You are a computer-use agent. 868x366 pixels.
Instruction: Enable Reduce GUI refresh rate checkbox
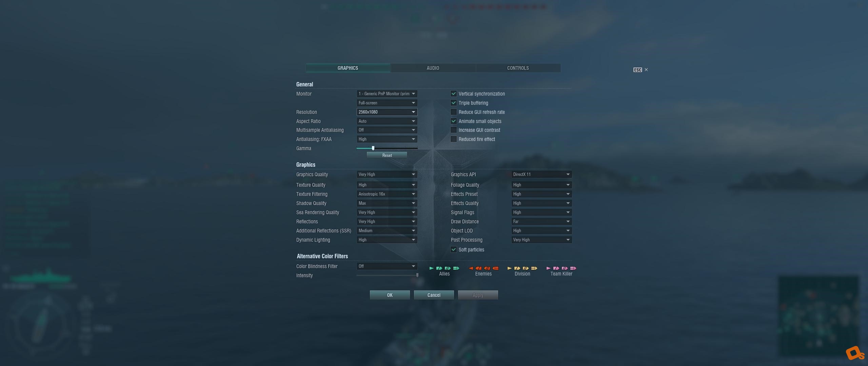pyautogui.click(x=454, y=112)
